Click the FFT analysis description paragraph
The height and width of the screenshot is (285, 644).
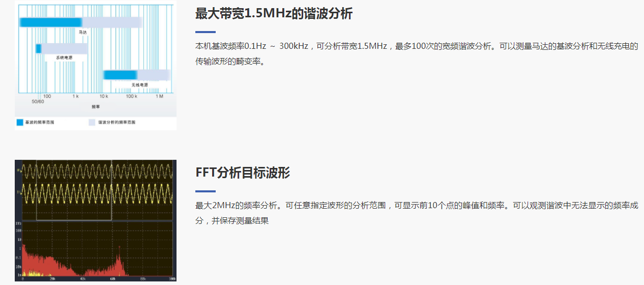(417, 213)
